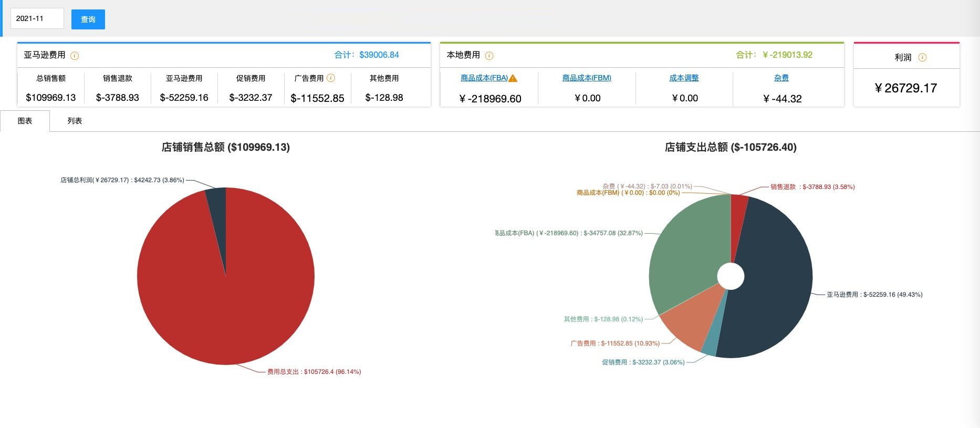Click info icon beside 广告费用 label
980x428 pixels.
331,78
